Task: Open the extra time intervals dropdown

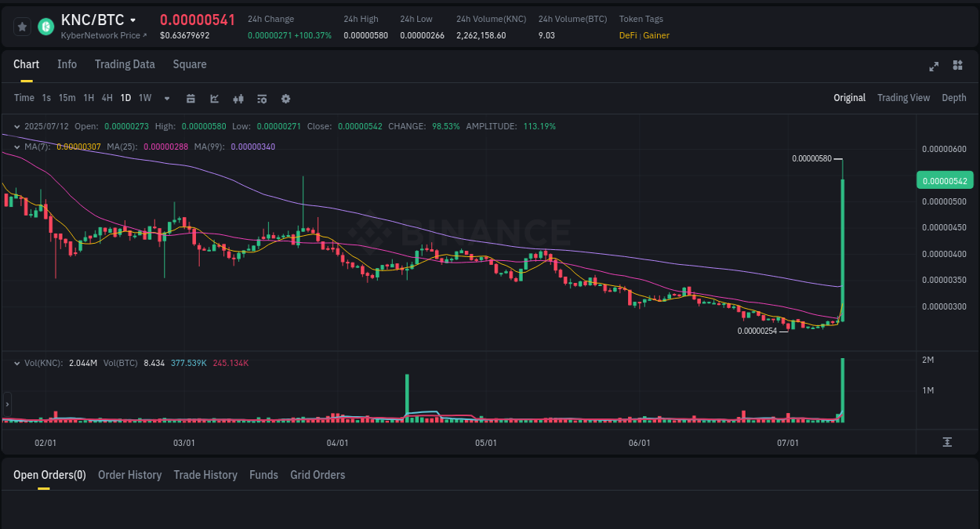Action: coord(166,98)
